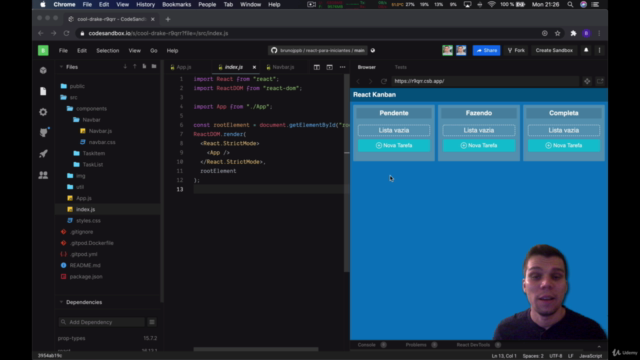Open preview in new window icon
The width and height of the screenshot is (640, 360).
click(600, 81)
